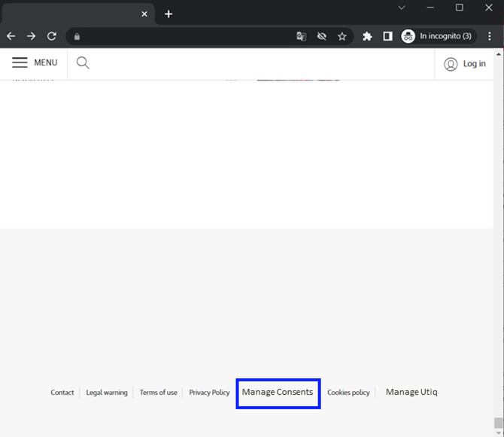Go back with the browser arrow
The width and height of the screenshot is (504, 437).
tap(11, 36)
